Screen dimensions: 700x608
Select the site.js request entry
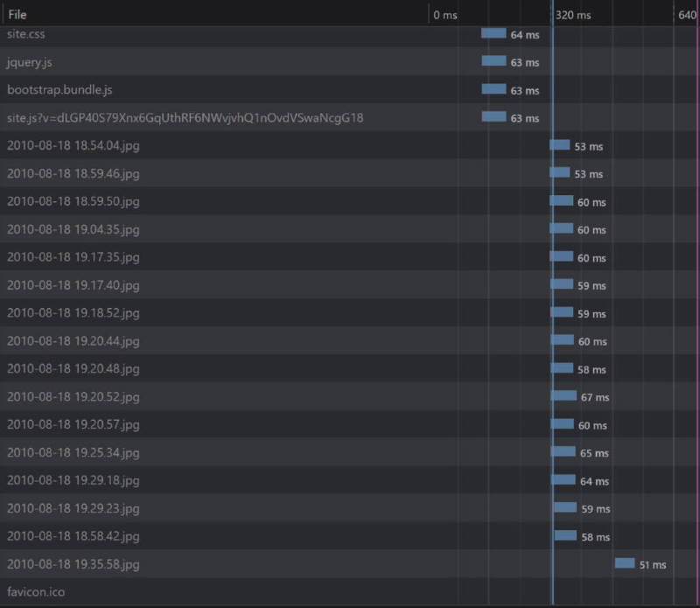[131, 117]
